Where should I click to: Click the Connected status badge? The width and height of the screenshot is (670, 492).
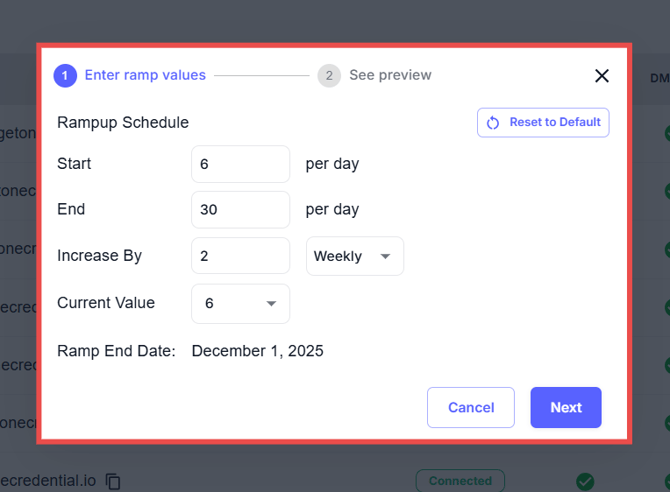pos(460,481)
